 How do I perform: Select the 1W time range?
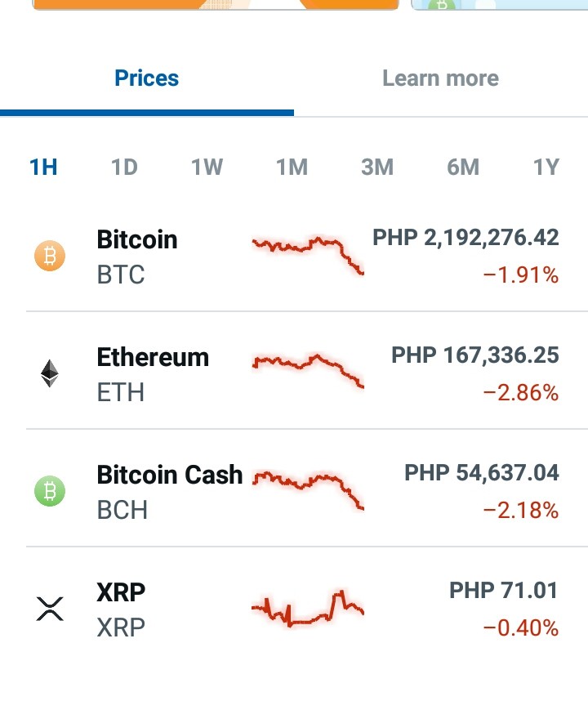pyautogui.click(x=207, y=167)
